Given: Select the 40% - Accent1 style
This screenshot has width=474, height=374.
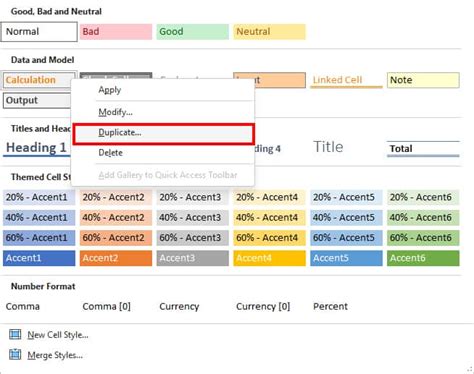Looking at the screenshot, I should tap(39, 217).
